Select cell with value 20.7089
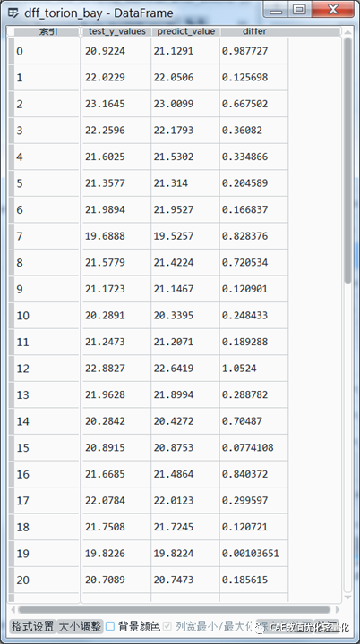Screen dimensions: 360x644 coord(116,580)
